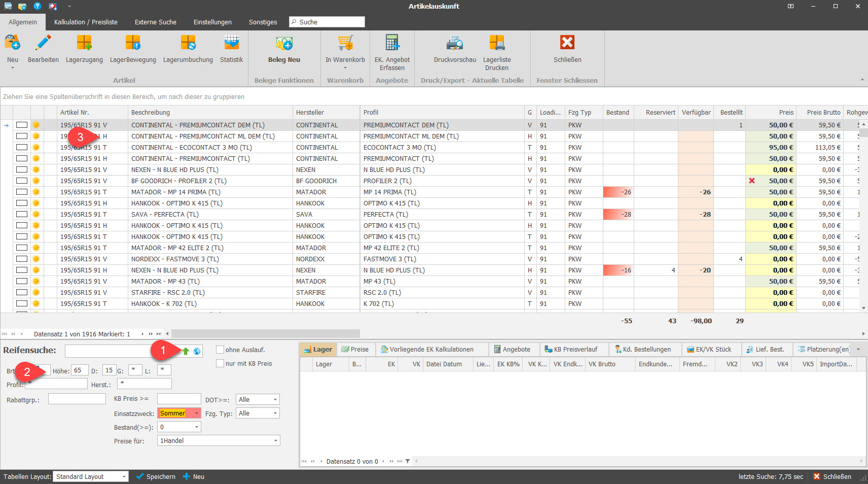Click Lagerumbuchung icon
The image size is (868, 484).
tap(188, 43)
